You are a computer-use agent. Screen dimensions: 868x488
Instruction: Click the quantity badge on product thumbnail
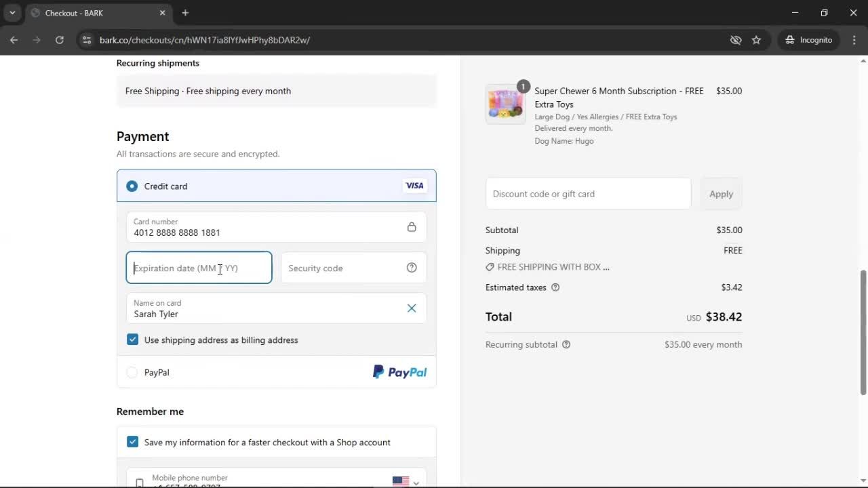tap(523, 86)
